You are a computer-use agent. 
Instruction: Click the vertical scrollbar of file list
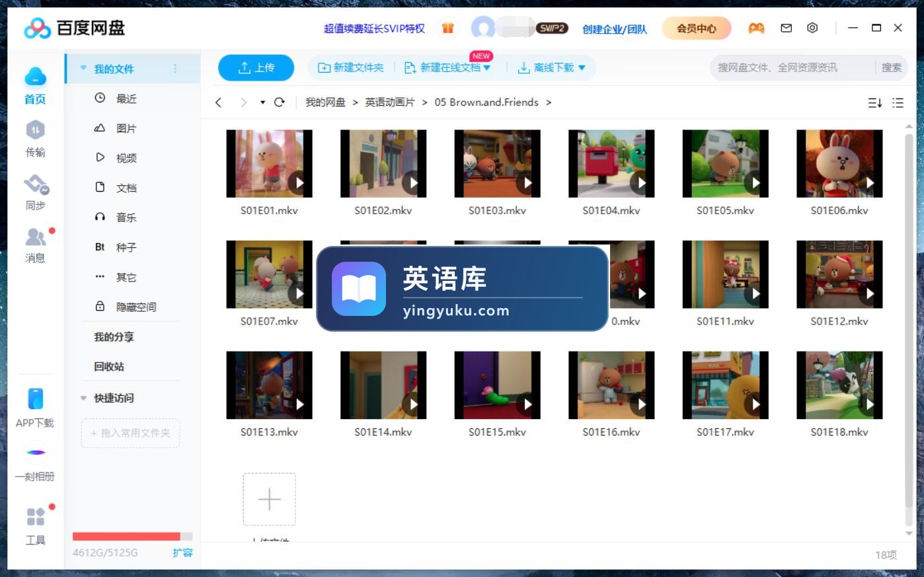tap(909, 321)
